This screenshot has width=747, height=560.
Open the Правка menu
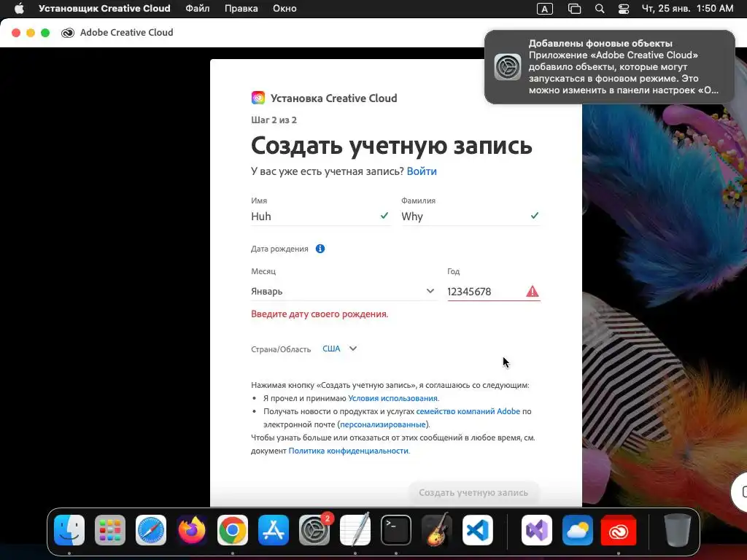click(241, 9)
